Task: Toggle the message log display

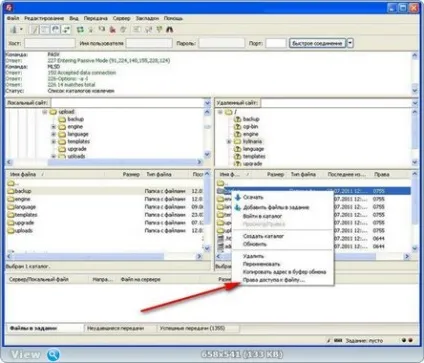Action: click(34, 30)
